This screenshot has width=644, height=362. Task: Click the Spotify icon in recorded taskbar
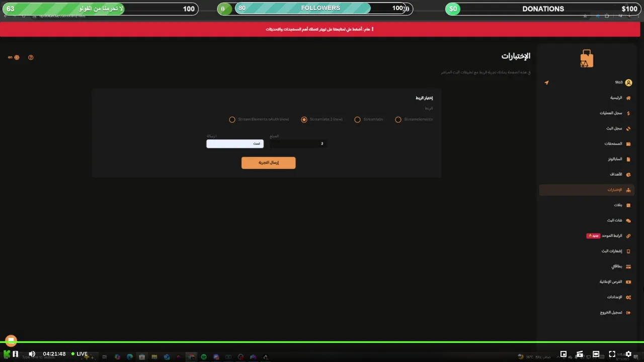[x=204, y=357]
